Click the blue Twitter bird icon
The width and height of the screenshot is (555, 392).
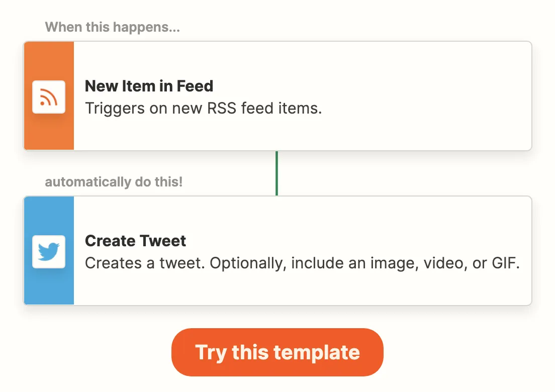[49, 252]
